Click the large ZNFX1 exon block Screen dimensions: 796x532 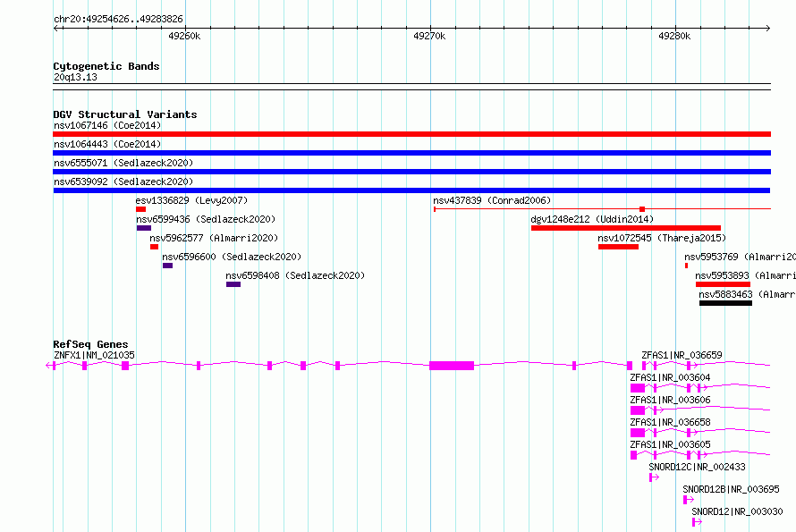click(x=452, y=366)
